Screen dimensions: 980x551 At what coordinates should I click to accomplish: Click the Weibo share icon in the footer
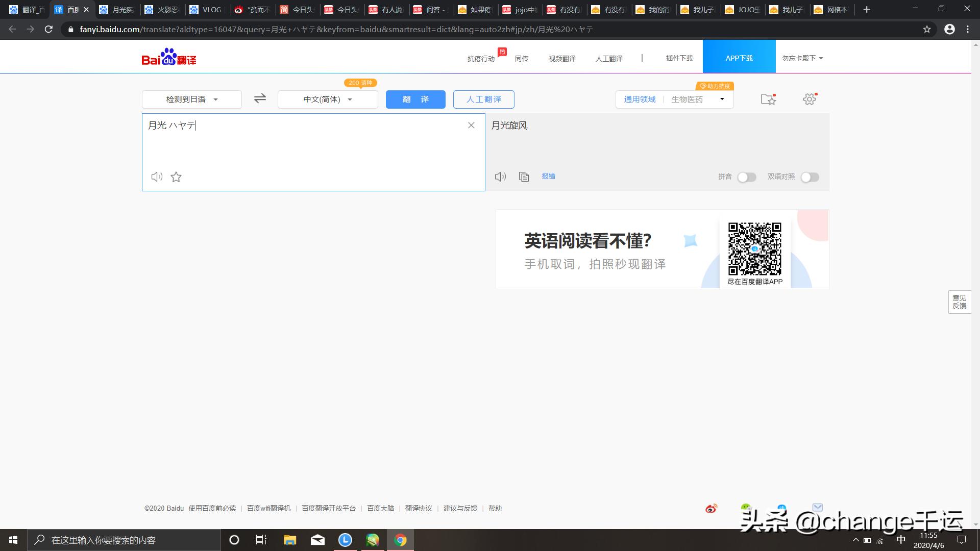711,508
